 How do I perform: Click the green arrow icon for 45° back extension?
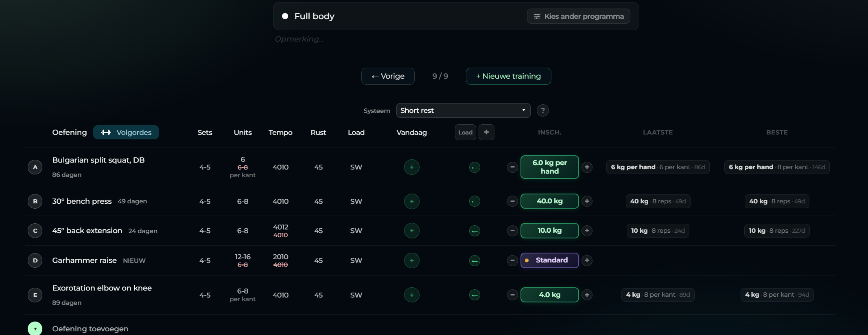pos(474,231)
